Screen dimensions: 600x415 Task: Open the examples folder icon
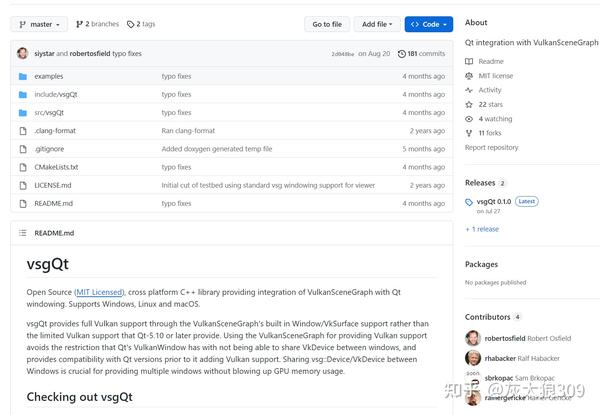pos(22,76)
